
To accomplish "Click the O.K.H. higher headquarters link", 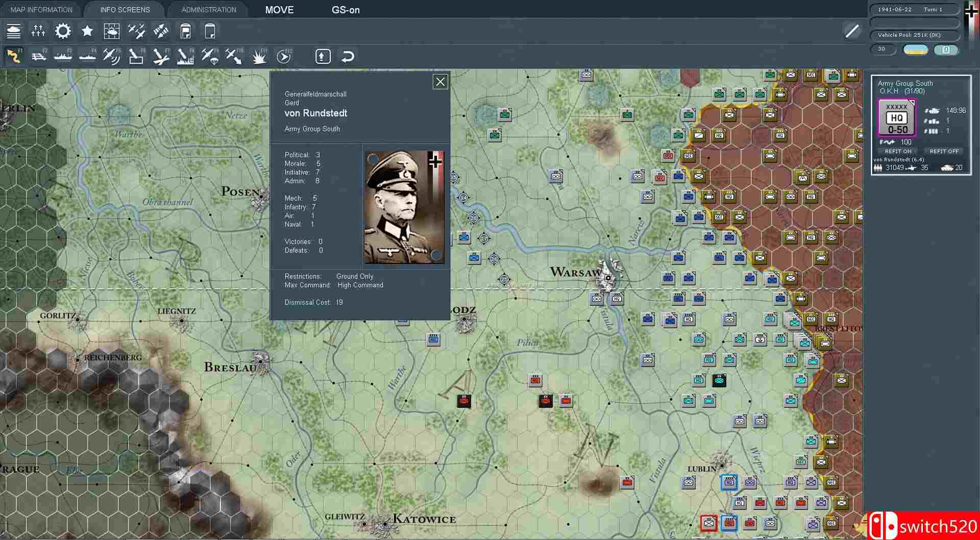I will 889,91.
